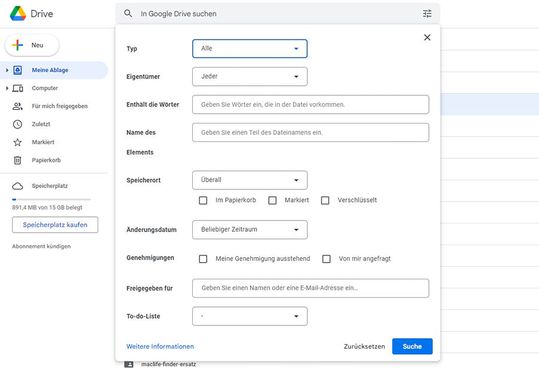
Task: Focus the Name des Elements field
Action: click(310, 133)
